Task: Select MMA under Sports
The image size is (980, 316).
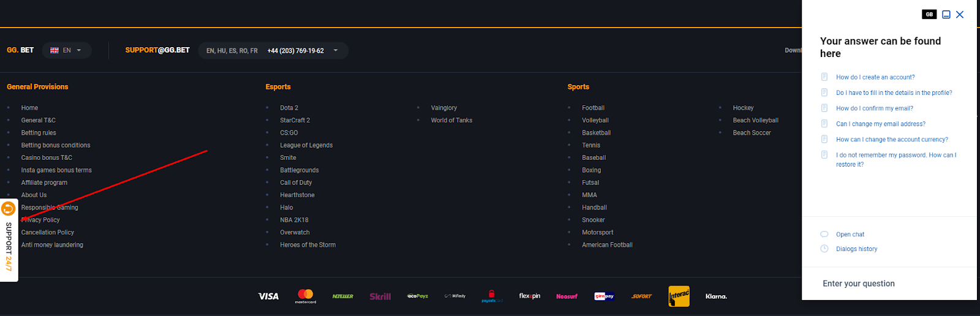Action: pos(589,195)
